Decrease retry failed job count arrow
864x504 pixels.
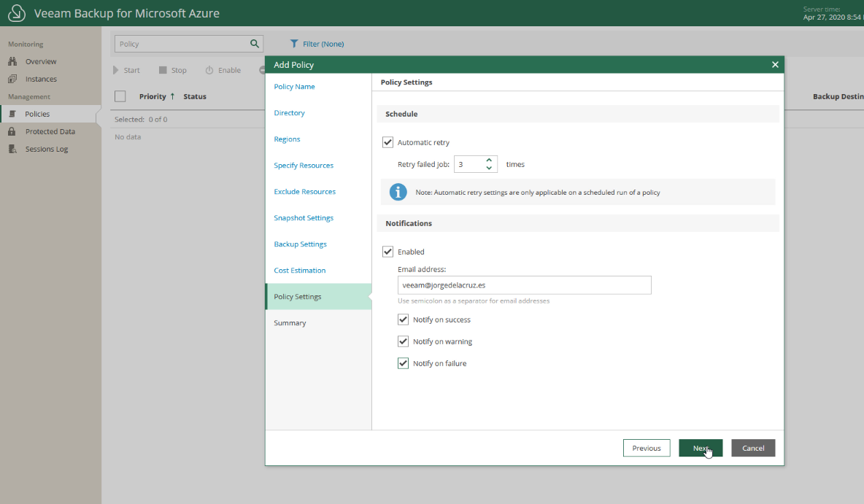[x=489, y=168]
